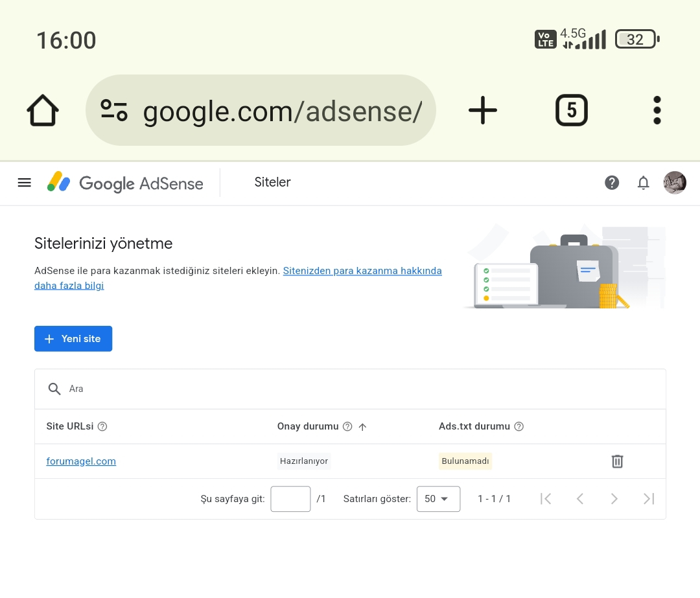
Task: Click the '1 - 1 / 1' pagination text
Action: pyautogui.click(x=494, y=499)
